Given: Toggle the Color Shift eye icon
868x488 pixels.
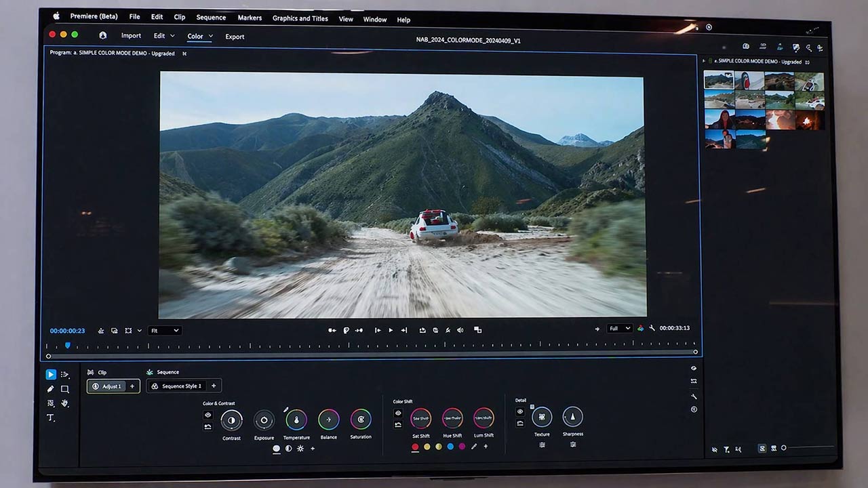Looking at the screenshot, I should click(398, 413).
